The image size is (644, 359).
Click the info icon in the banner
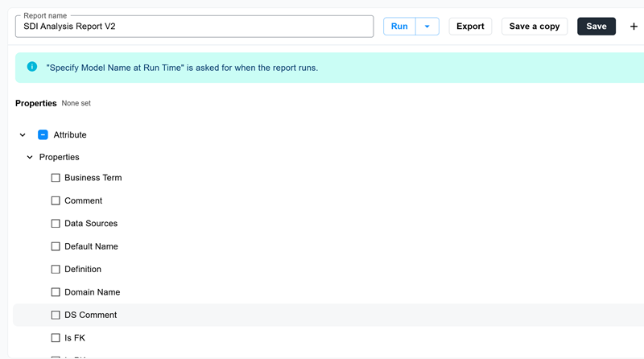point(32,67)
